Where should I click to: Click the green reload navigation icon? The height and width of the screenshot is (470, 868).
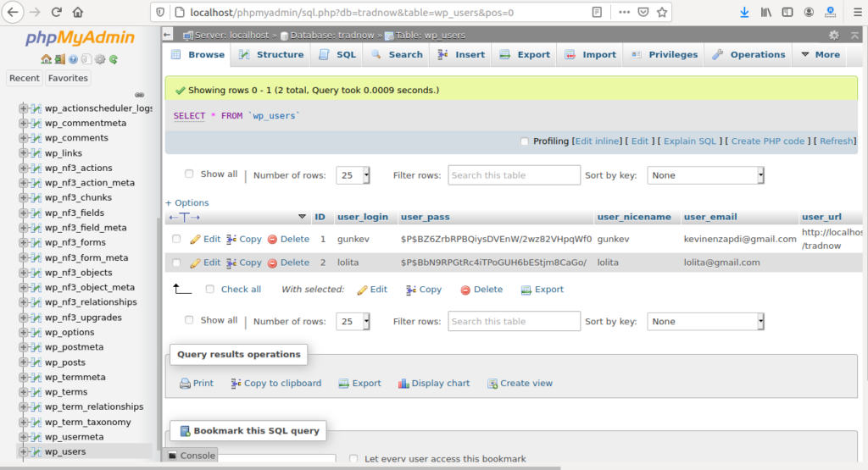point(114,59)
